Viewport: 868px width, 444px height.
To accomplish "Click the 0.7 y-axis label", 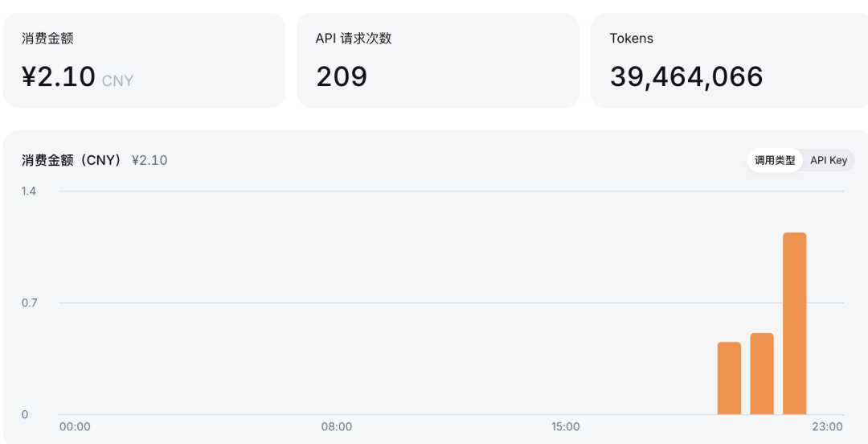I will point(29,302).
